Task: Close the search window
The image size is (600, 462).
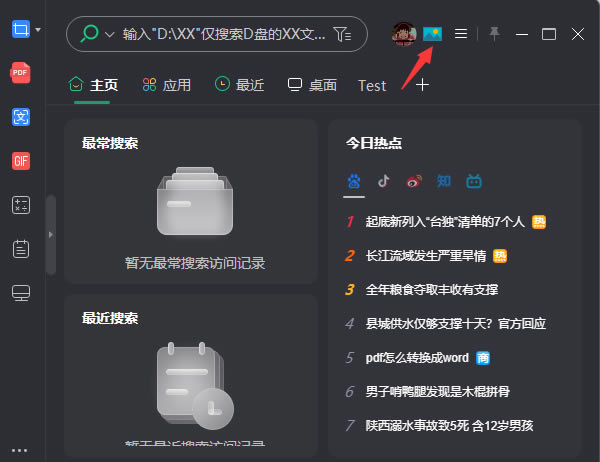Action: [578, 34]
